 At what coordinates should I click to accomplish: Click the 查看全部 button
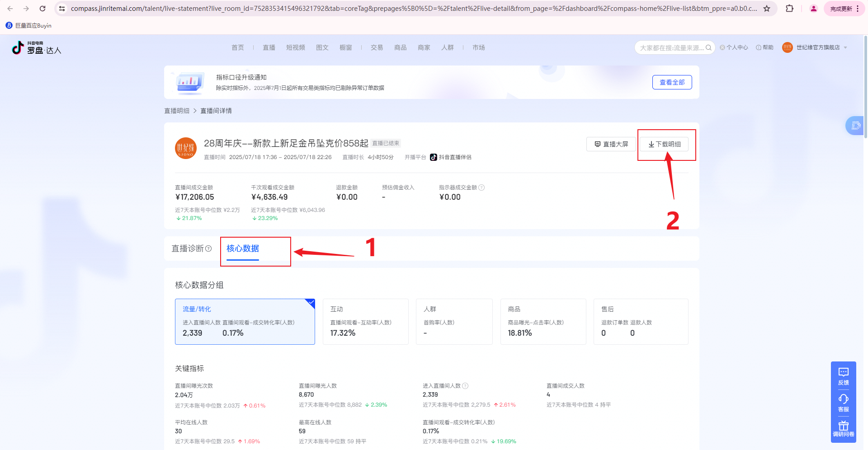click(672, 82)
